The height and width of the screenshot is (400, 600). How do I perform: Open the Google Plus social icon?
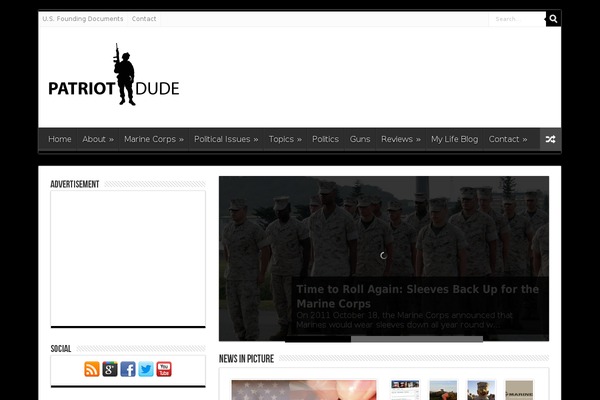(x=110, y=369)
